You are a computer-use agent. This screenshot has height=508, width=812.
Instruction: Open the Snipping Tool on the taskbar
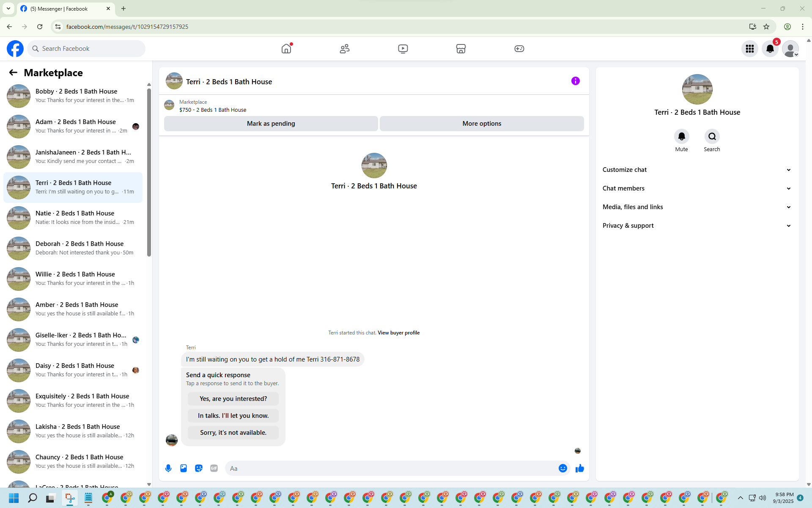(x=70, y=498)
